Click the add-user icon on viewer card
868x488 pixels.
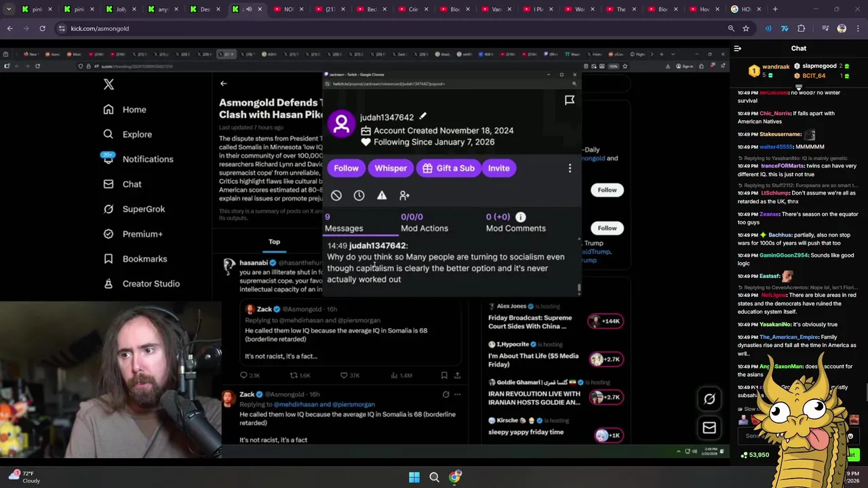point(404,195)
